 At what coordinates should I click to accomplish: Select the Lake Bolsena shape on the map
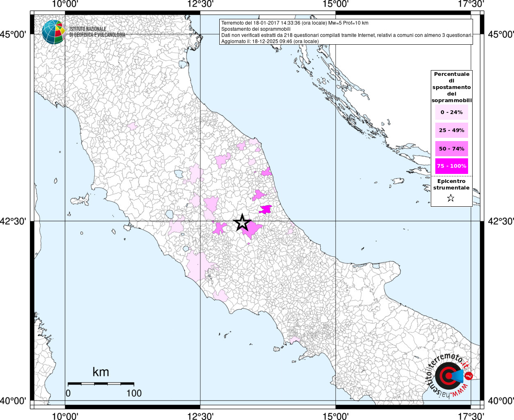(x=169, y=214)
